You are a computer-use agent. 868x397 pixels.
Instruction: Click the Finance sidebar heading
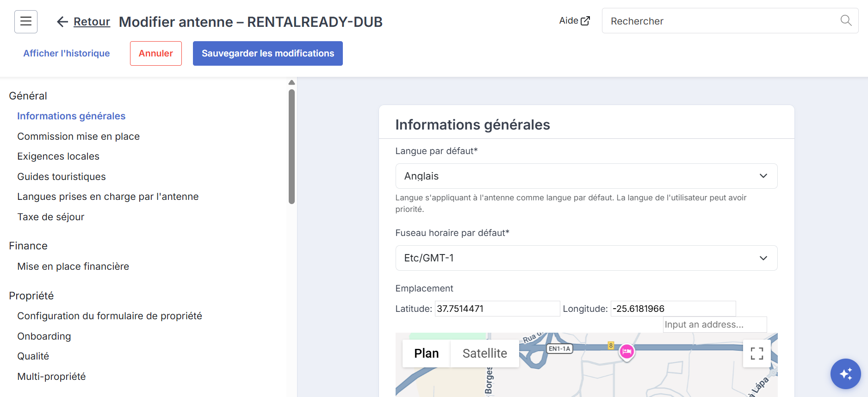pos(28,246)
